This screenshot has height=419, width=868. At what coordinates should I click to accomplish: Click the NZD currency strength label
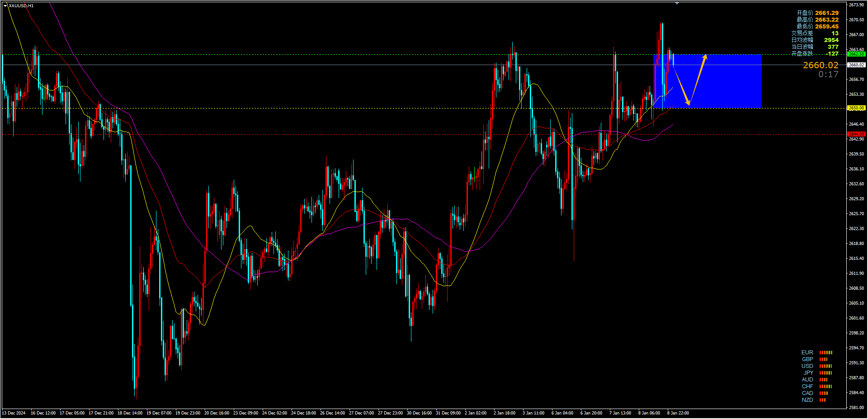click(807, 400)
